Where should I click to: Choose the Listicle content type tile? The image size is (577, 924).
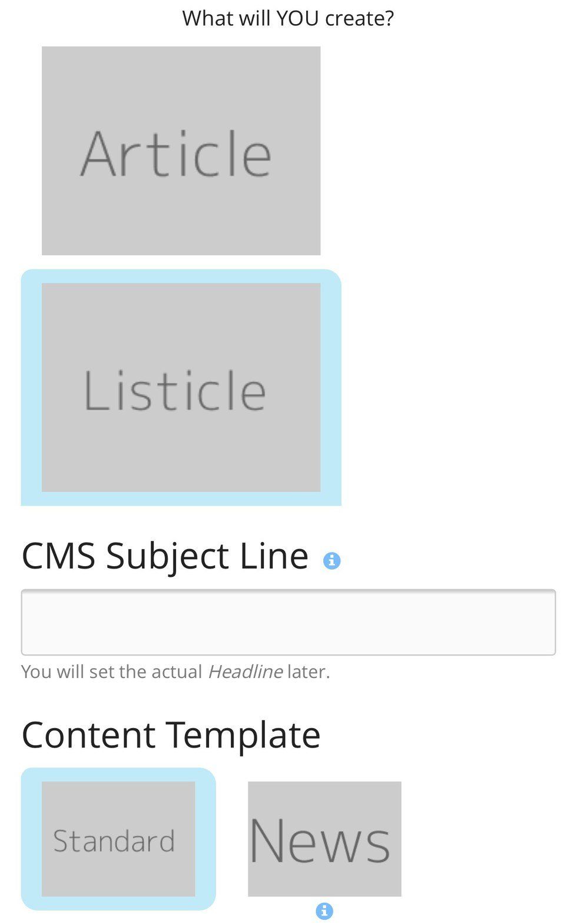181,387
